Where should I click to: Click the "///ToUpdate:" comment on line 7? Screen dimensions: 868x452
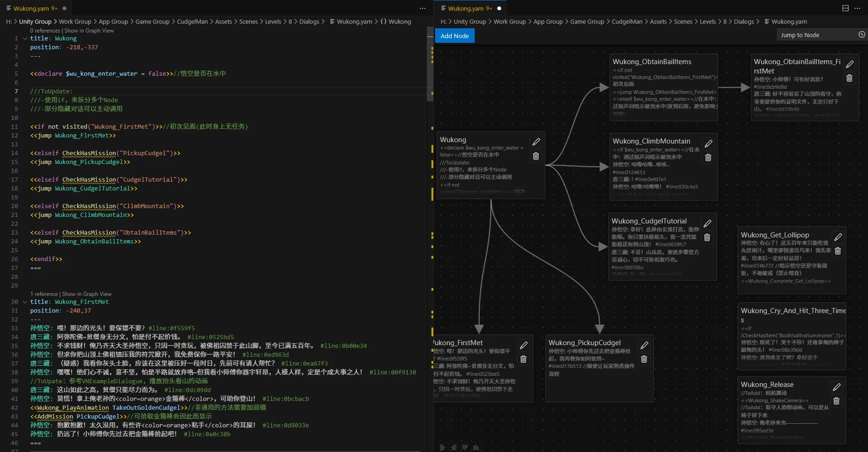[51, 92]
